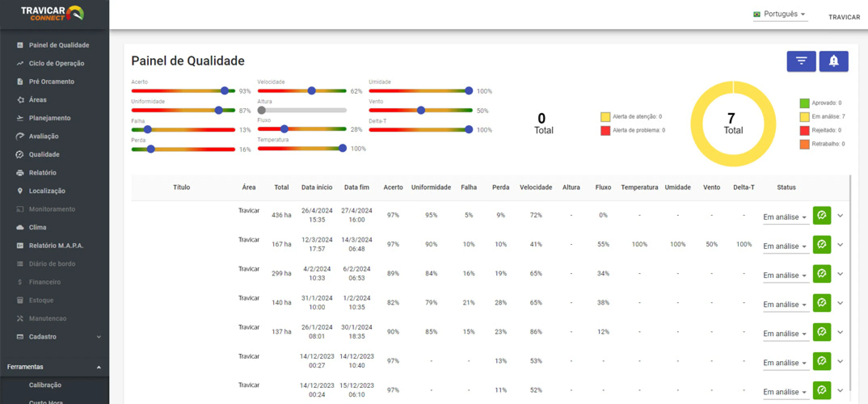Open the Português language dropdown
Viewport: 868px width, 404px height.
[x=780, y=14]
